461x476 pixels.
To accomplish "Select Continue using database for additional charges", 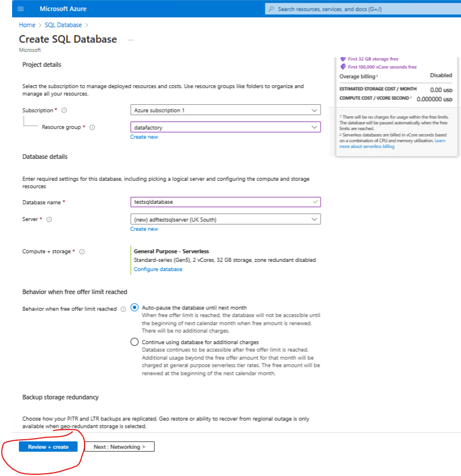I will tap(135, 342).
